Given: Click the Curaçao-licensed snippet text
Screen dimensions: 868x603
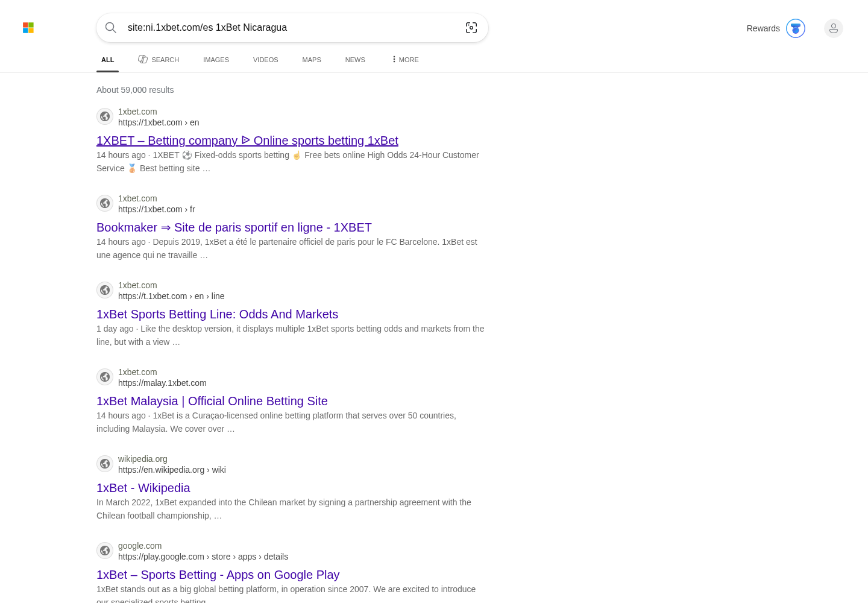Looking at the screenshot, I should coord(276,422).
